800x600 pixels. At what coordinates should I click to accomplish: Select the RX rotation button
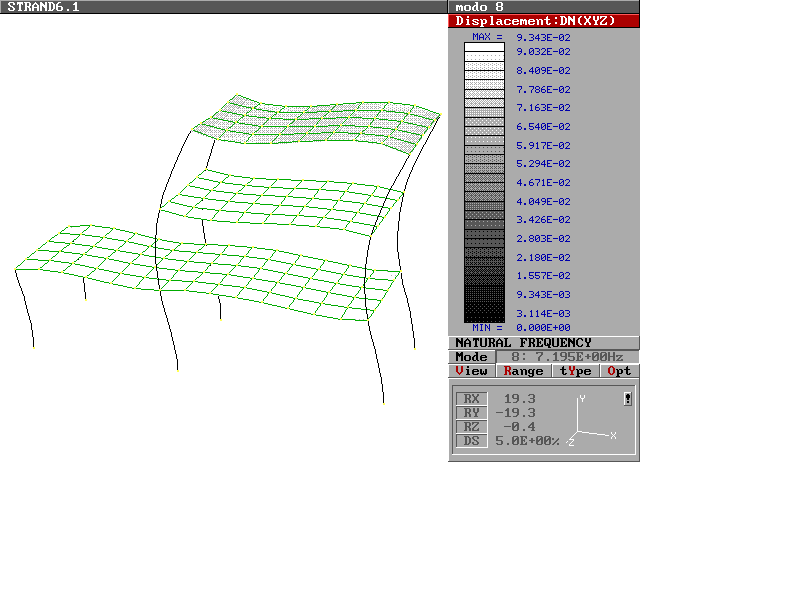(471, 399)
